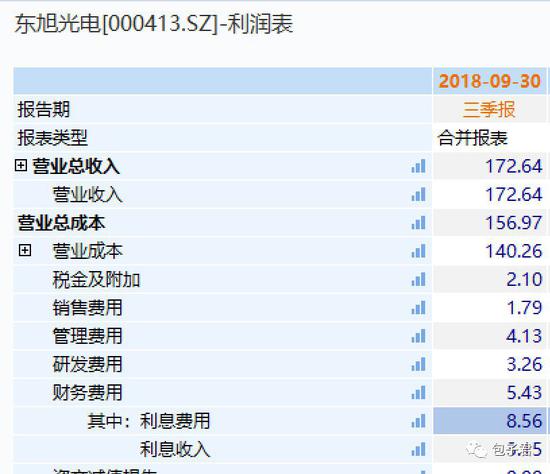Click the 营业总成本 row label
This screenshot has height=474, width=550.
coord(61,223)
